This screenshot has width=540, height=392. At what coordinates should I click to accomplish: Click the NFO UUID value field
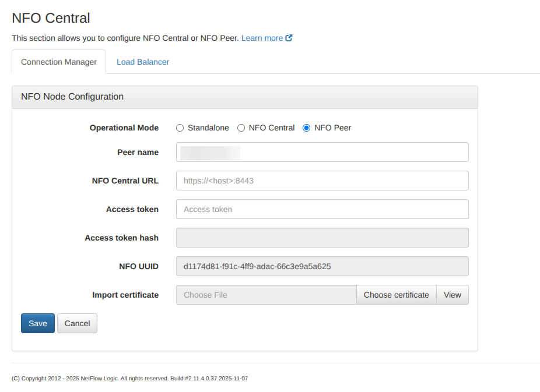click(322, 266)
